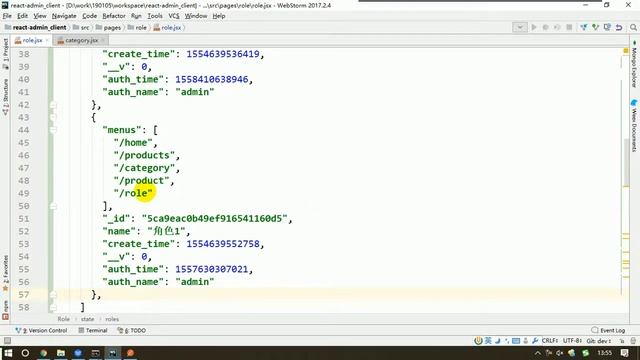Click the Compare/history toolbar icon
This screenshot has height=360, width=640.
coord(607,27)
